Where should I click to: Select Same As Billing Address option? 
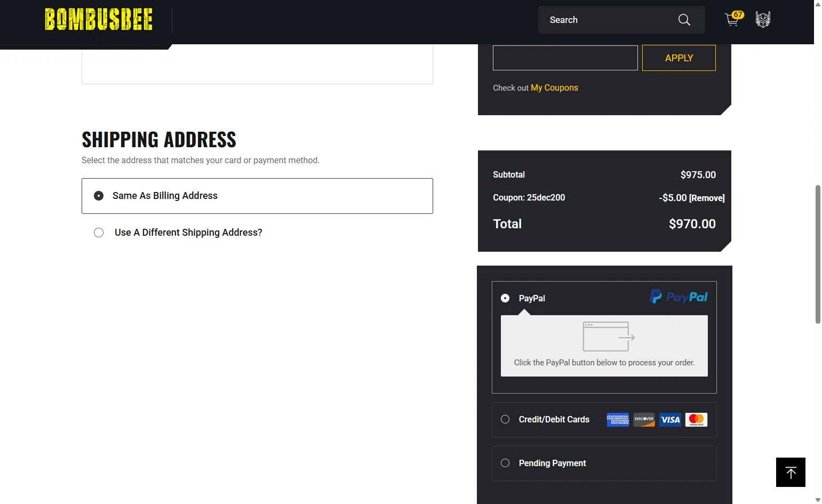tap(257, 196)
